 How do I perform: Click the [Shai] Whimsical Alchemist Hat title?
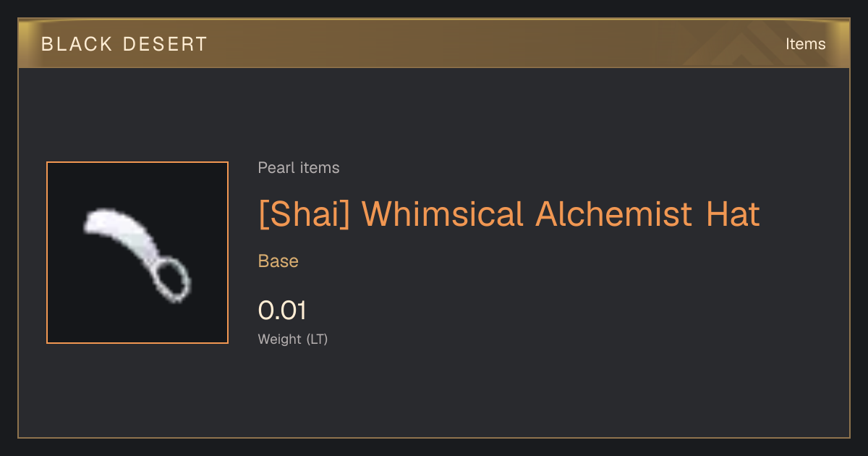coord(509,214)
